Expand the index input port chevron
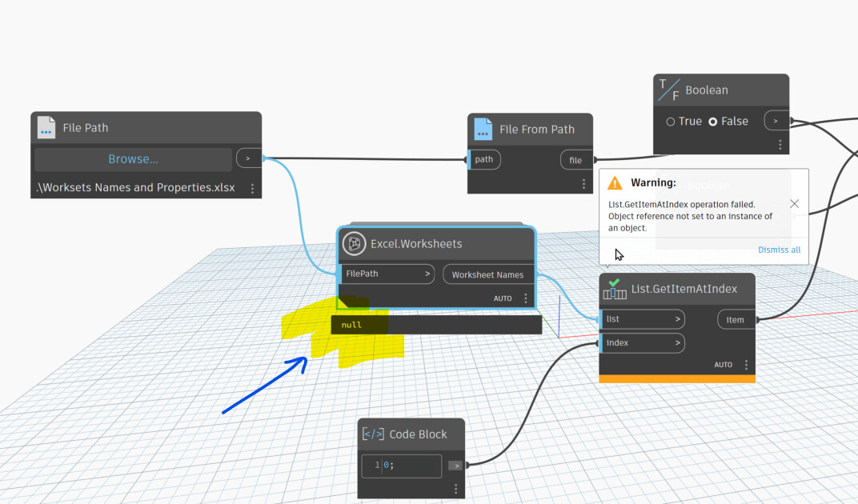 [677, 342]
